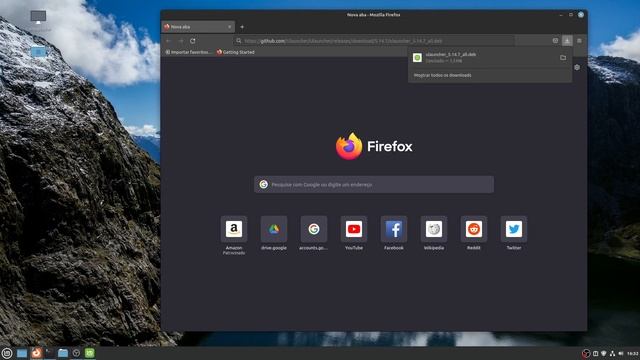Open the accounts.google shortcut tile
Screen dimensions: 640x360
[313, 229]
